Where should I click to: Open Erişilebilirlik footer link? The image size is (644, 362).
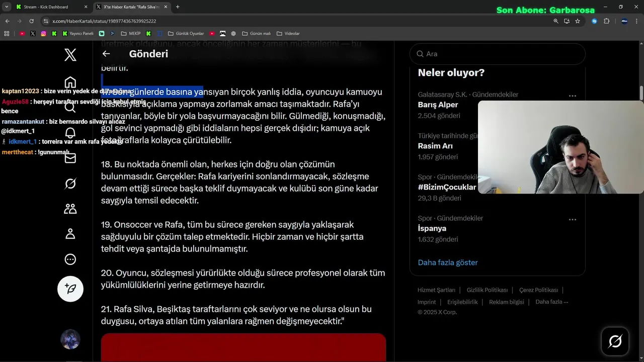[462, 302]
